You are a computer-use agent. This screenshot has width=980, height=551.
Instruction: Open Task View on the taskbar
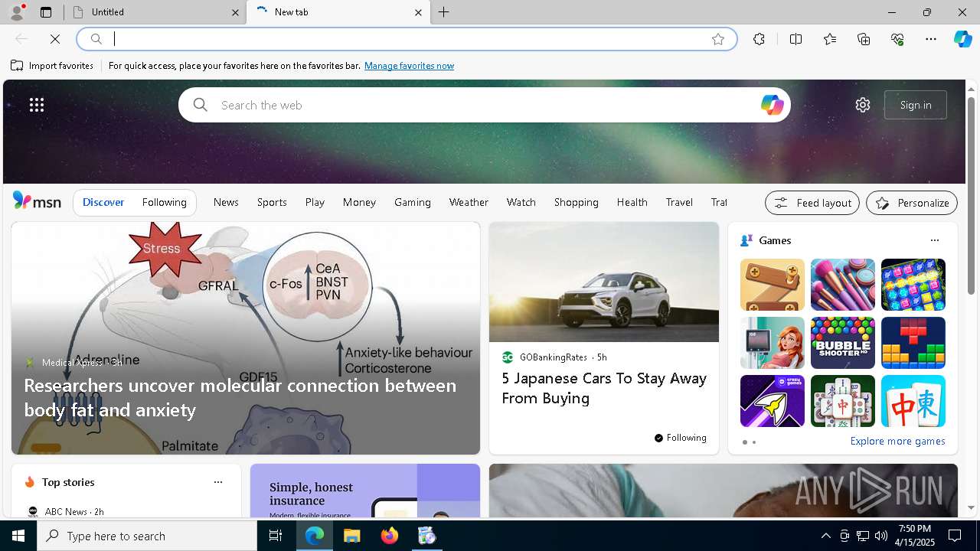click(x=276, y=536)
